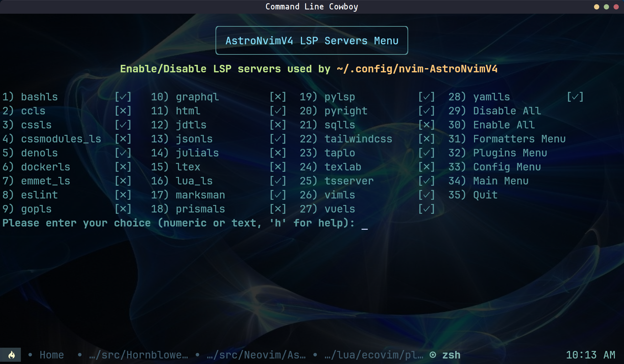Select menu entry 30) Enable All

(x=491, y=125)
